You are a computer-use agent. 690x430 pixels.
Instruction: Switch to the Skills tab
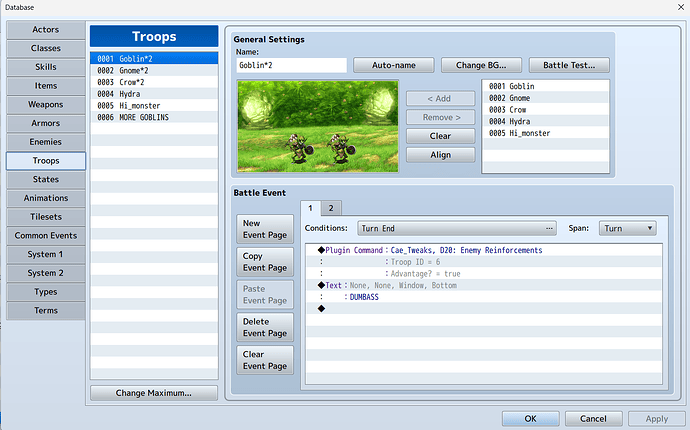tap(46, 67)
